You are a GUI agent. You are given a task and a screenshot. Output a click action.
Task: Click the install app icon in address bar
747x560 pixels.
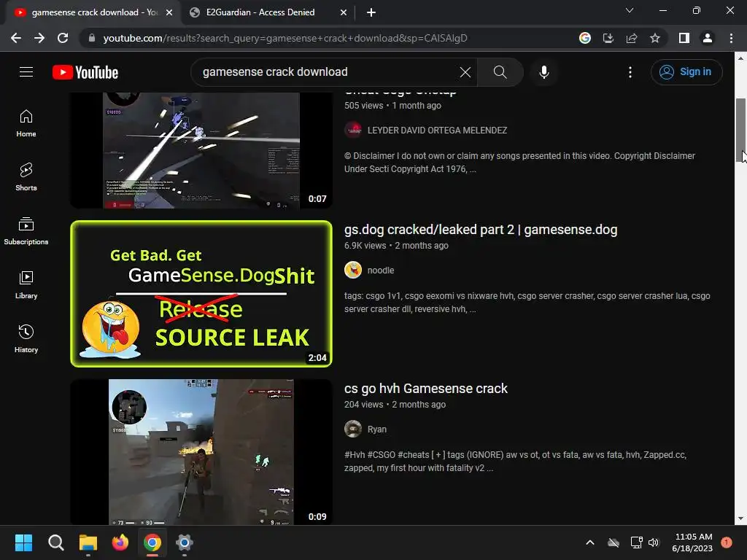(608, 38)
